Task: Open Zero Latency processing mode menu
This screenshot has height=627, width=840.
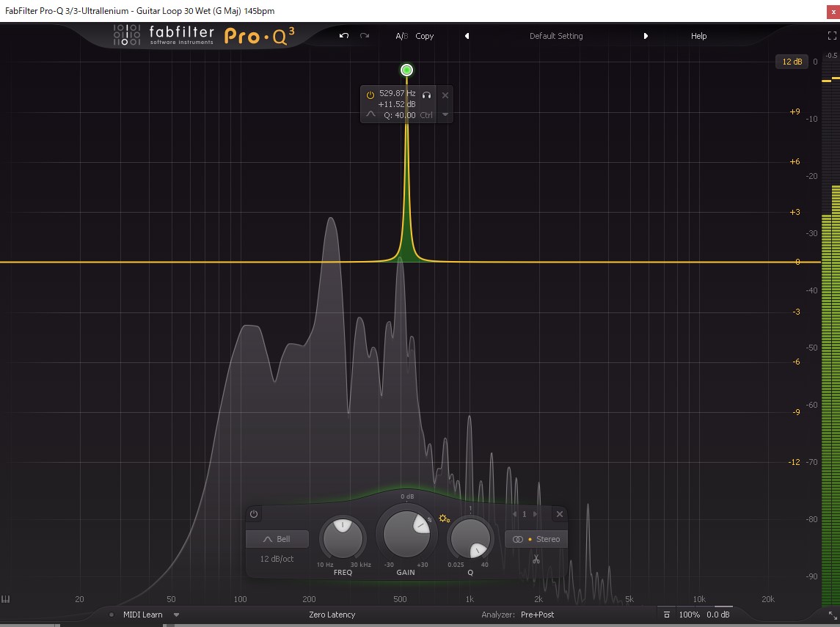Action: click(x=332, y=615)
